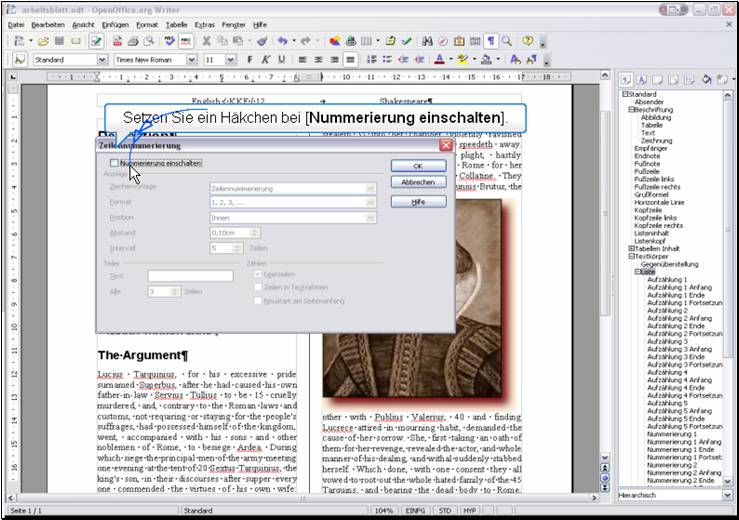Enable the Nummerierung einschalten checkbox
The width and height of the screenshot is (739, 520).
[x=114, y=162]
